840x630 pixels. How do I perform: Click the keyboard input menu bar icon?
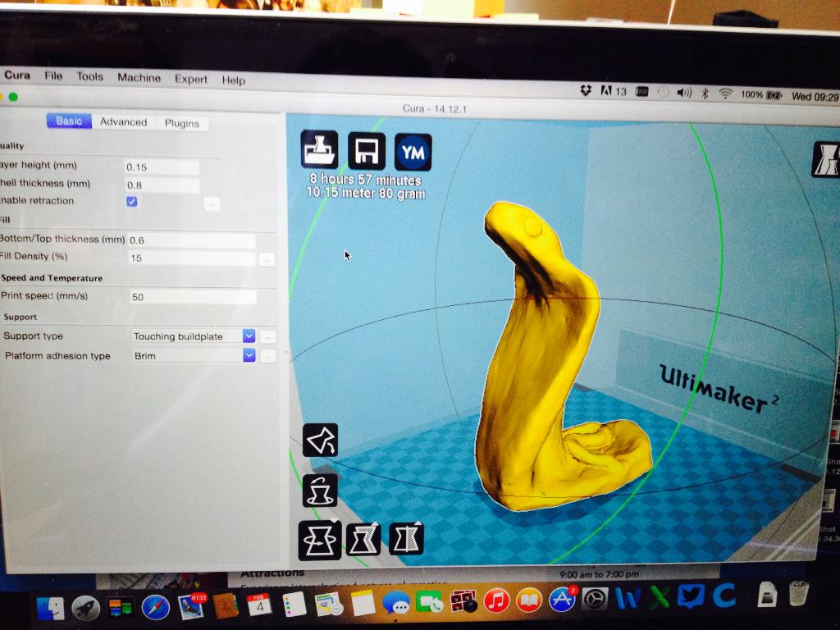point(641,92)
